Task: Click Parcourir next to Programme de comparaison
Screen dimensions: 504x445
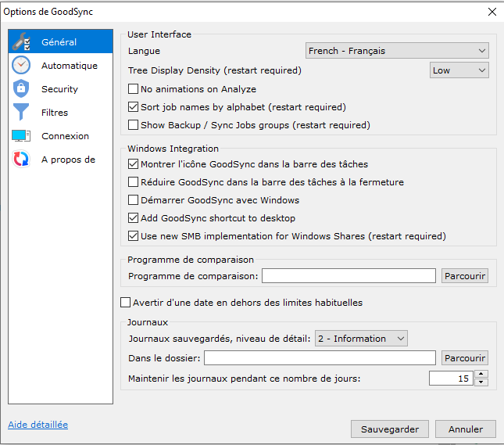Action: click(x=465, y=276)
